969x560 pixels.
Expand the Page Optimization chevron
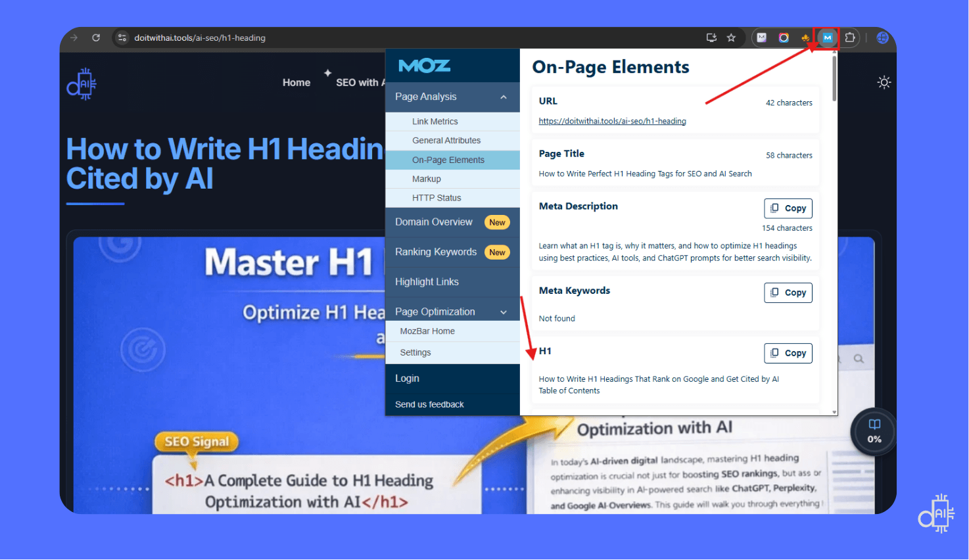(x=504, y=312)
